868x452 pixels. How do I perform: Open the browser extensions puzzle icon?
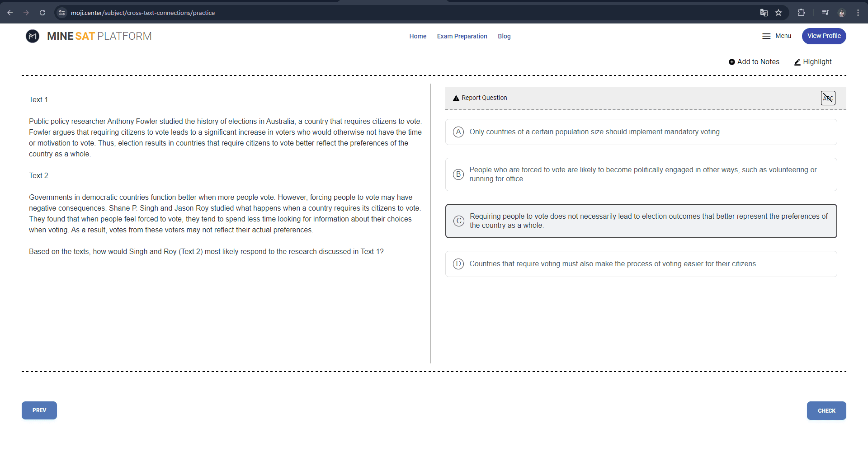pos(802,12)
